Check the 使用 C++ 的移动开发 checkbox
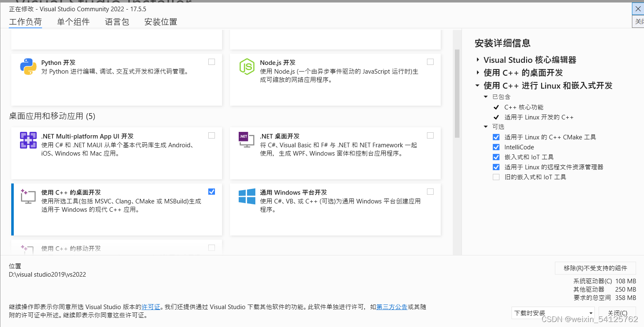 pos(212,248)
